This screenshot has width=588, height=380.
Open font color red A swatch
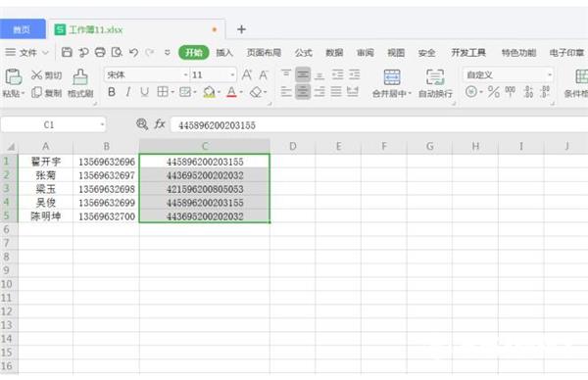coord(231,92)
